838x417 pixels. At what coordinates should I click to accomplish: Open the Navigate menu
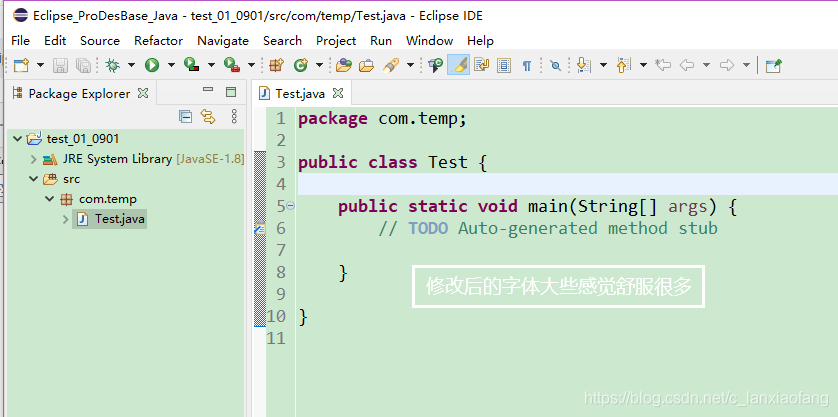223,41
